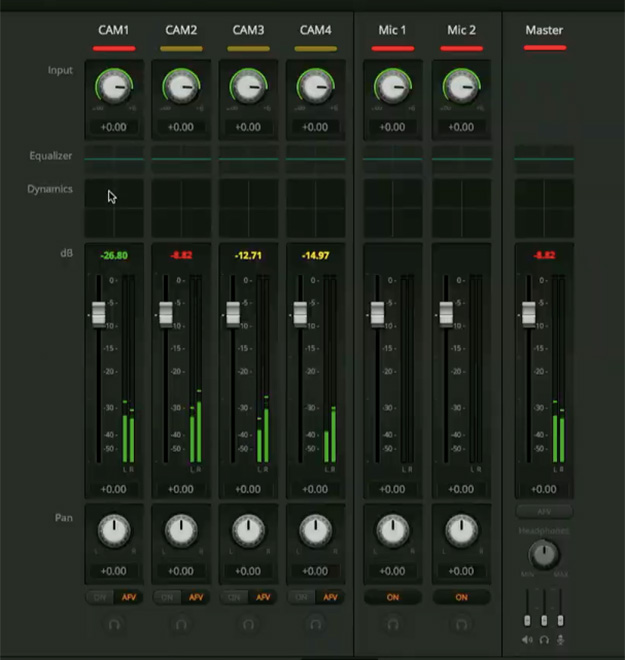Toggle CAM3 audio ON
The height and width of the screenshot is (660, 625).
(x=234, y=597)
